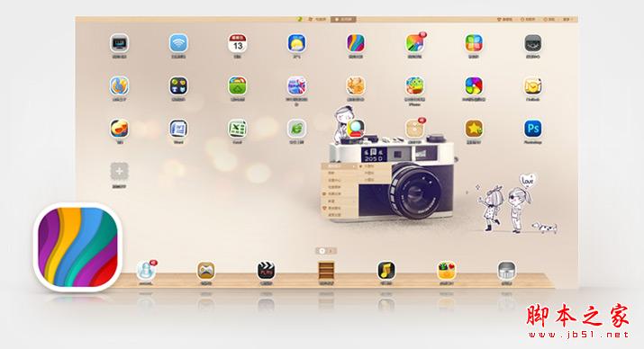Open the calendar icon showing 13
Viewport: 644px width, 349px height.
(238, 43)
